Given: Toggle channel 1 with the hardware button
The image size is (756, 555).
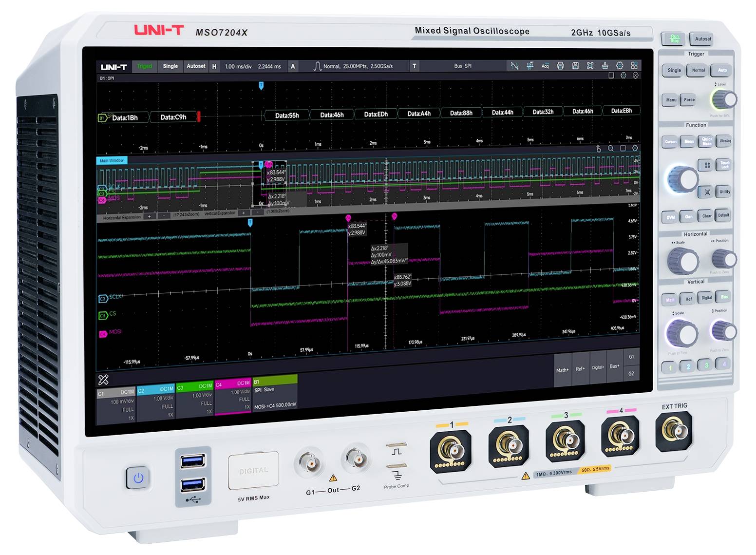Looking at the screenshot, I should [670, 367].
